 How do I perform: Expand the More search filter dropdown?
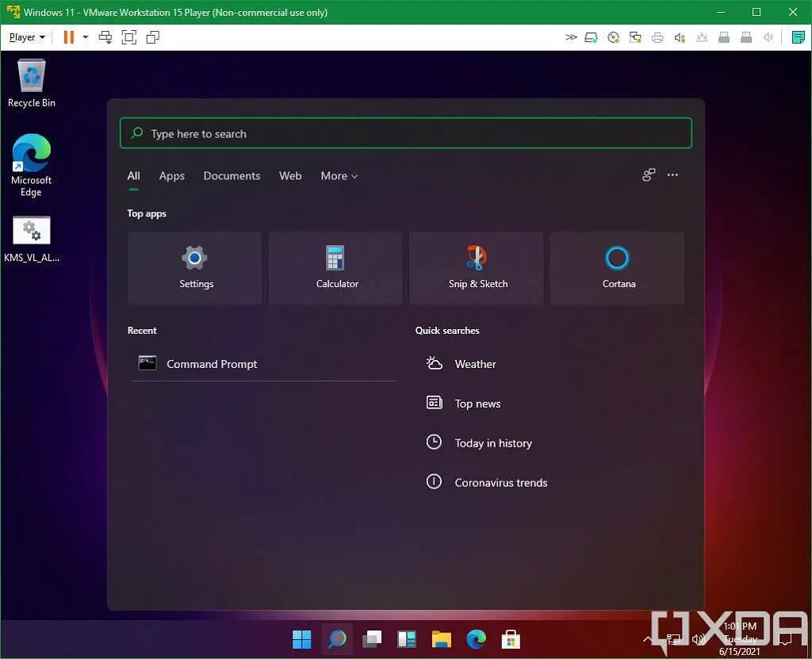point(339,176)
